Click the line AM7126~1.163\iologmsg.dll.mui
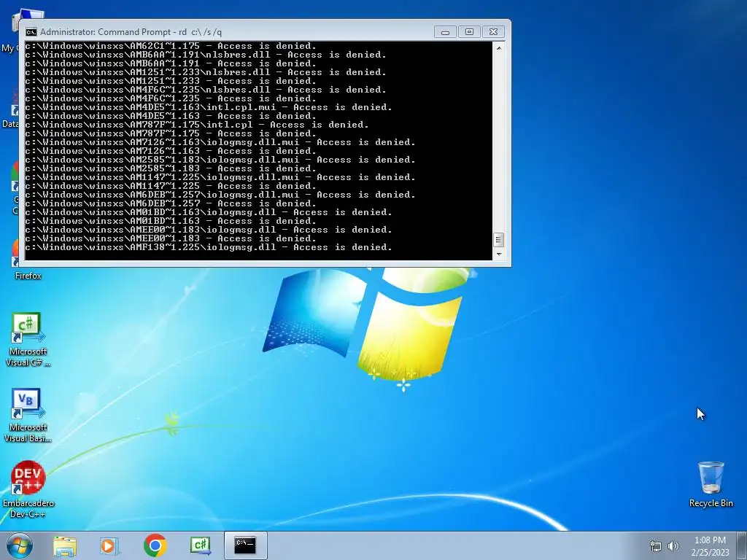Screen dimensions: 747x560 220,142
